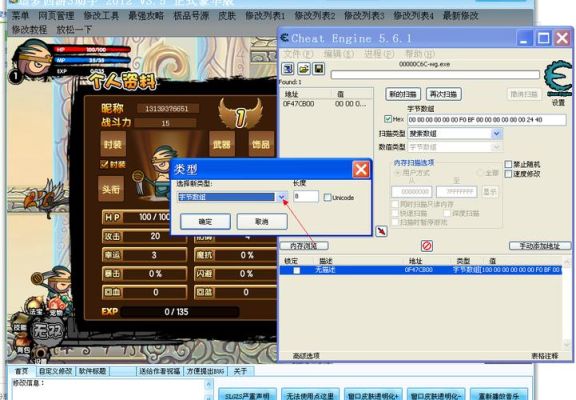Click the 头衔 title slot in the game

[111, 189]
